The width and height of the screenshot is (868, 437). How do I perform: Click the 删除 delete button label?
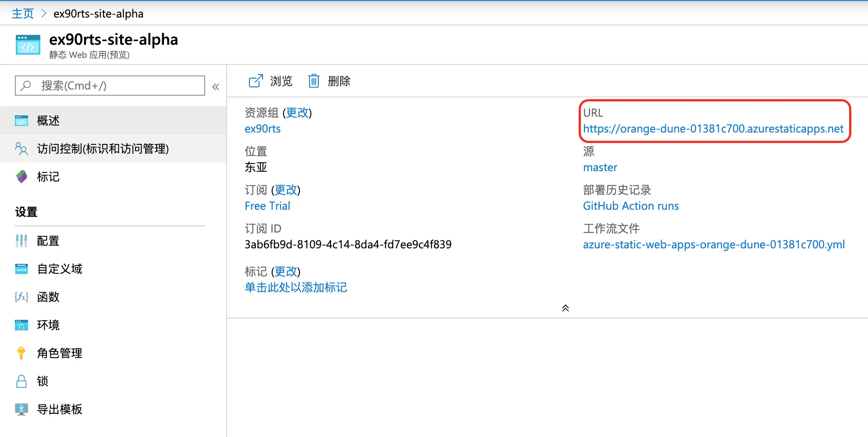(x=339, y=81)
